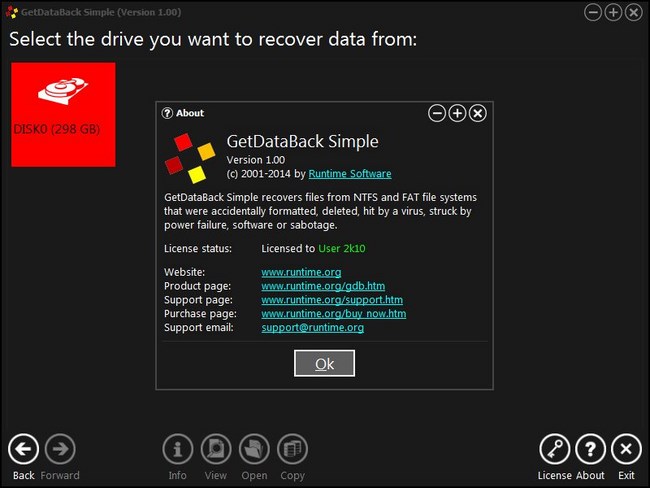Screen dimensions: 650x488
Task: Close the About dialog
Action: click(478, 113)
